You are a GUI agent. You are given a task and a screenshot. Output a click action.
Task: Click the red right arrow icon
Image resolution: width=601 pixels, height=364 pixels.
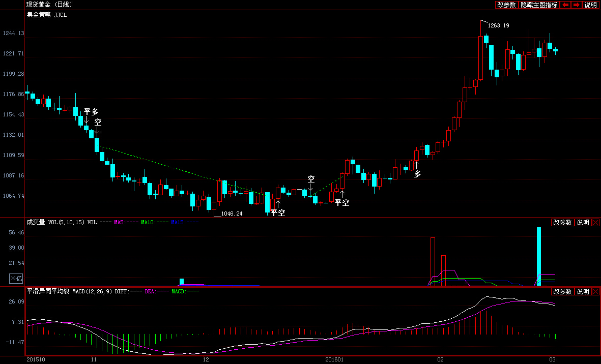[x=577, y=5]
